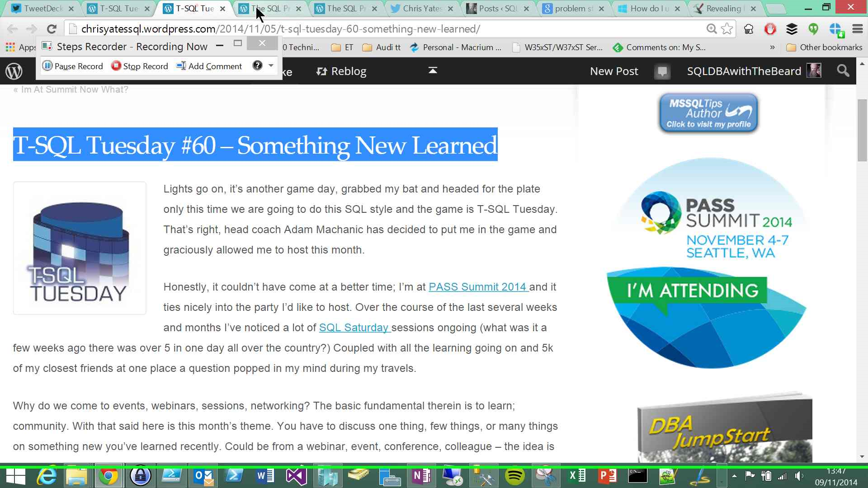Open the Personal - Macrium bookmark
Viewport: 868px width, 488px height.
click(x=455, y=47)
